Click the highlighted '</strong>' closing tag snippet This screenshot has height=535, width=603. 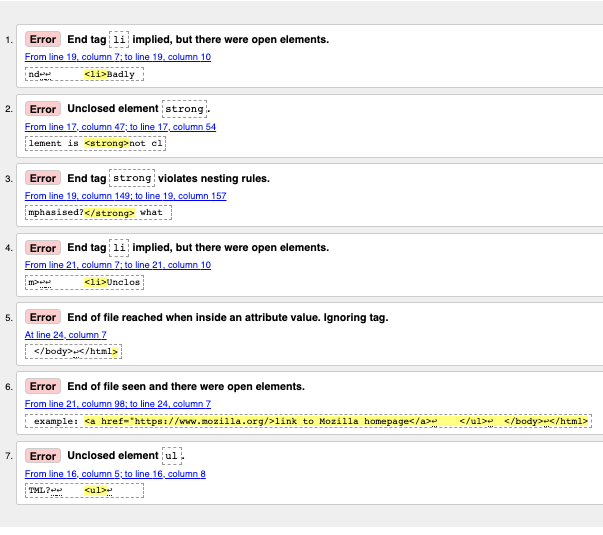tap(109, 212)
